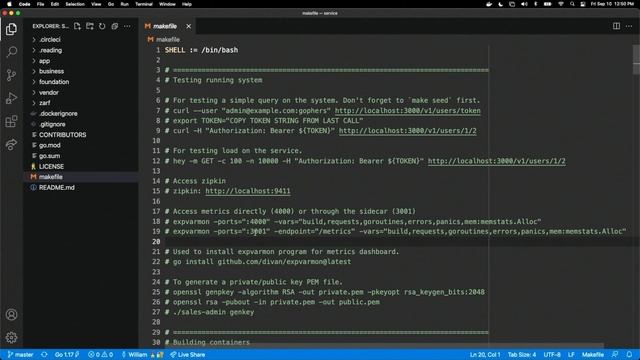Expand the zarf folder
This screenshot has height=360, width=640.
(x=44, y=103)
